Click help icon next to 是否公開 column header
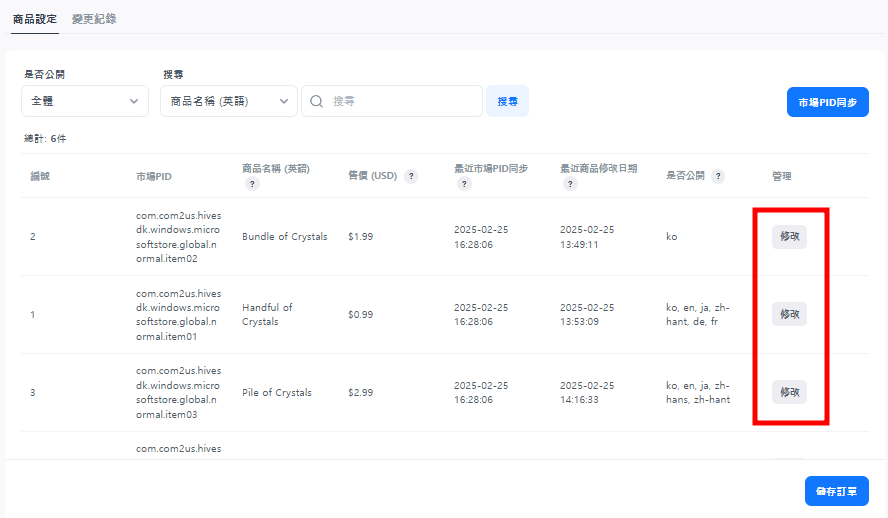The image size is (888, 518). tap(719, 176)
